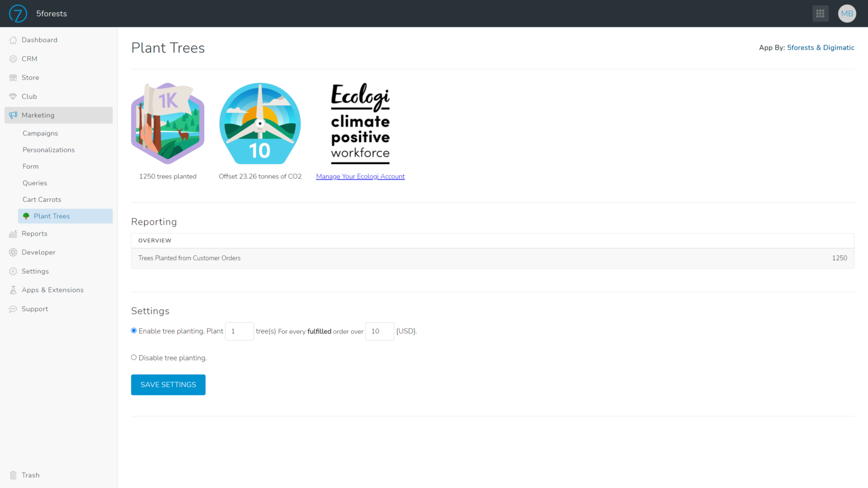Click the 5forests name in header
This screenshot has width=868, height=488.
point(52,14)
